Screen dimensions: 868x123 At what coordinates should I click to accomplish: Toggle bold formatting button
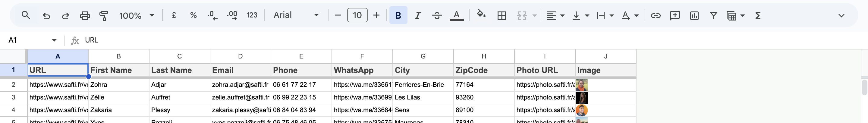(398, 15)
